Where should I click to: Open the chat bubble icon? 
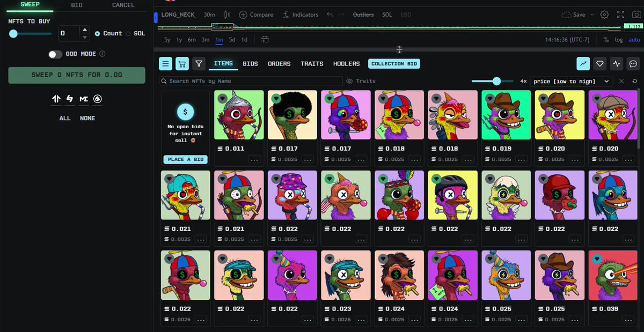[633, 64]
